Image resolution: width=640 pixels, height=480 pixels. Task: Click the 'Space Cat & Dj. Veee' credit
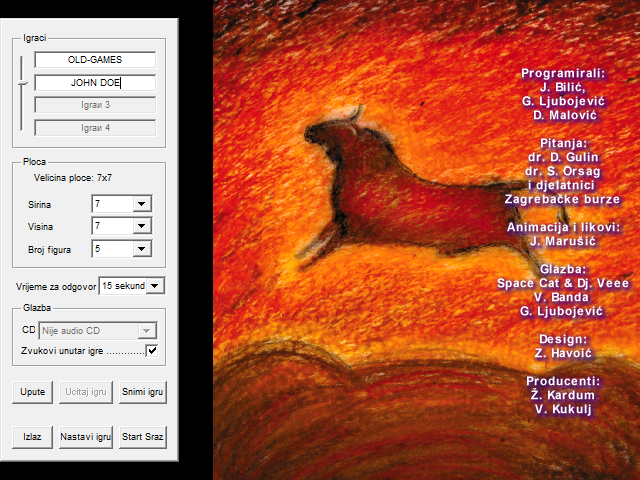pos(563,283)
